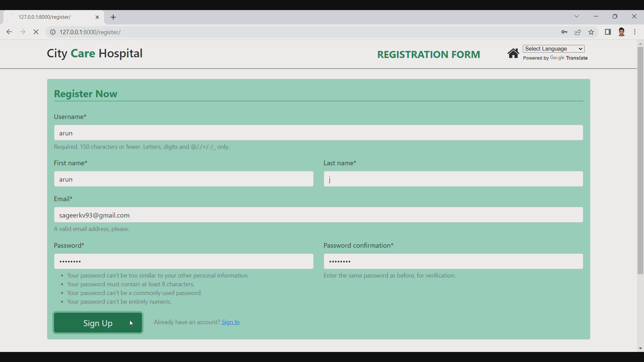Select the Username field containing arun
644x362 pixels.
[x=318, y=133]
